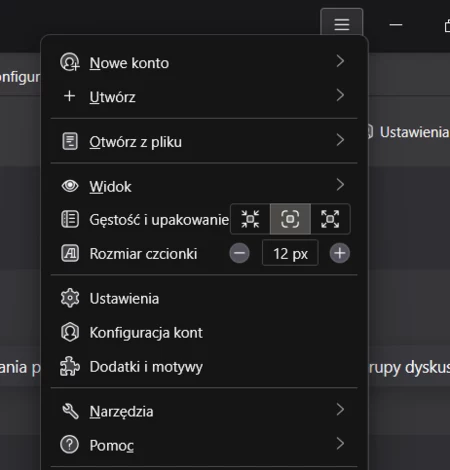Image resolution: width=450 pixels, height=470 pixels.
Task: Decrease font size with minus button
Action: tap(239, 253)
